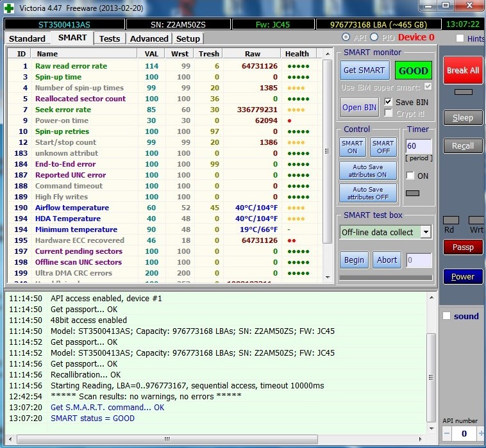Decrease API number with minus button
486x448 pixels.
447,433
